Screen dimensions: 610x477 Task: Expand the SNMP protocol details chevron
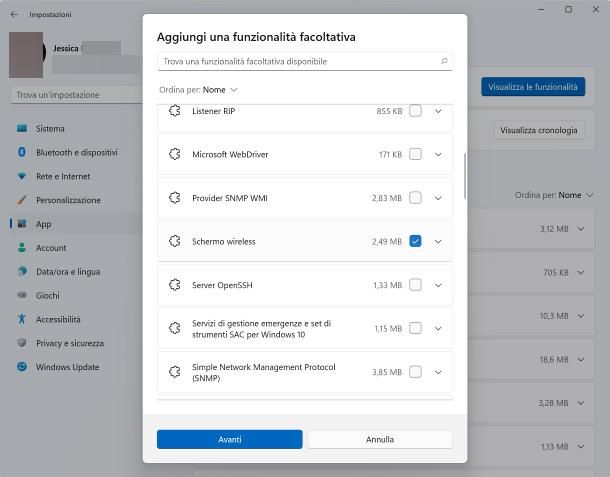pos(438,372)
